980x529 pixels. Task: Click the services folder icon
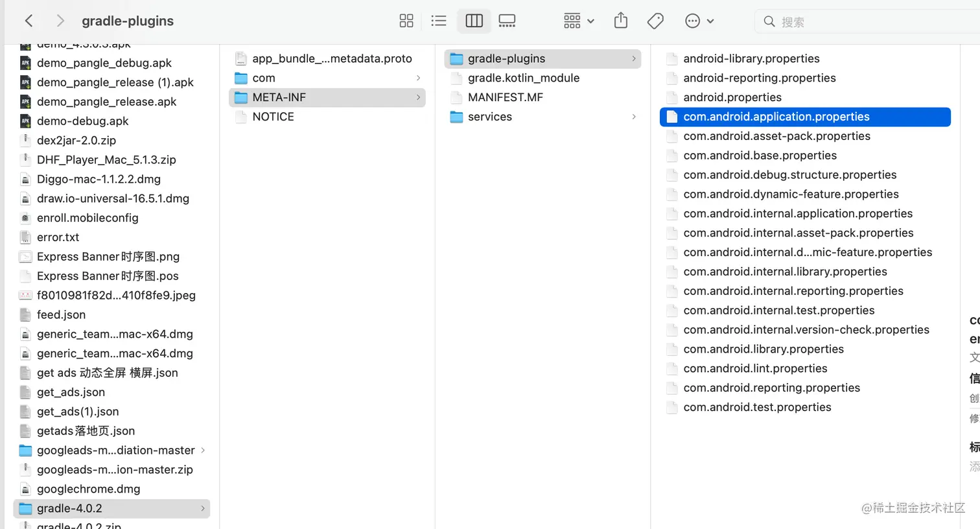point(456,117)
